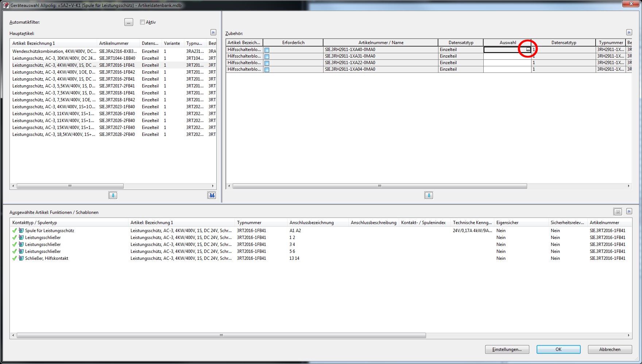This screenshot has width=642, height=364.
Task: Open the selected articles panel arrow menu
Action: click(x=629, y=211)
